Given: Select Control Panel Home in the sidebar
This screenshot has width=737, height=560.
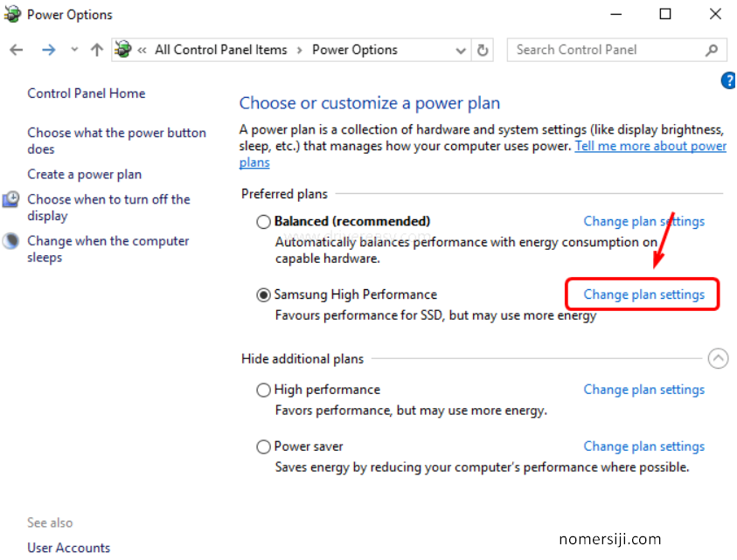Looking at the screenshot, I should tap(86, 93).
